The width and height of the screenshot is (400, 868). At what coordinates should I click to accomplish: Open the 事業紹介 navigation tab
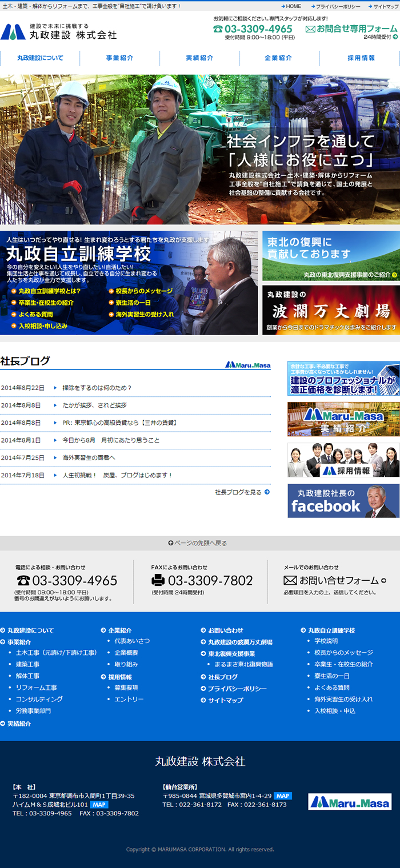(x=119, y=58)
